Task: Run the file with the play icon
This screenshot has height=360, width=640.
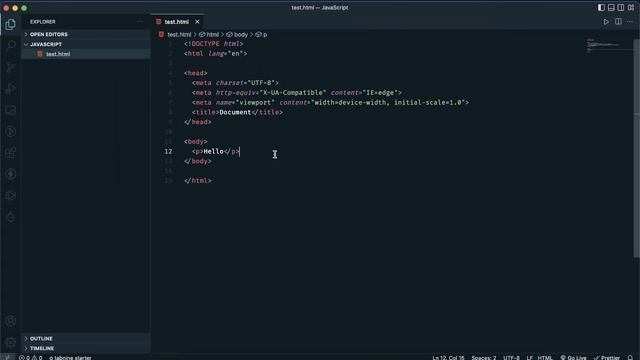Action: coord(606,22)
